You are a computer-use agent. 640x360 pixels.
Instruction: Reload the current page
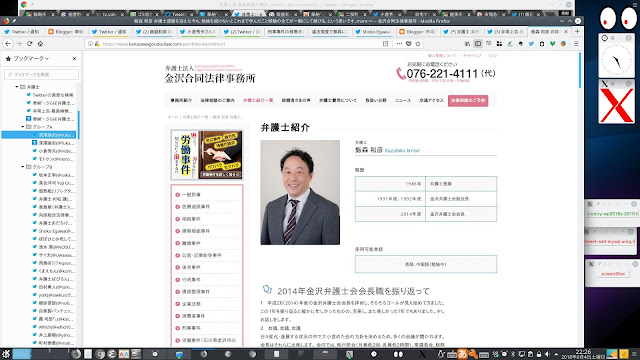(x=29, y=44)
